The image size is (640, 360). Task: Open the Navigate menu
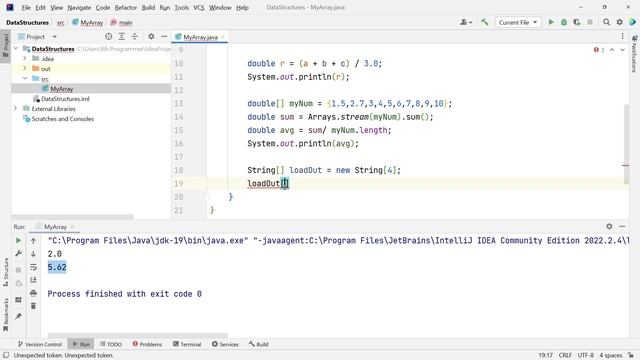(x=79, y=7)
